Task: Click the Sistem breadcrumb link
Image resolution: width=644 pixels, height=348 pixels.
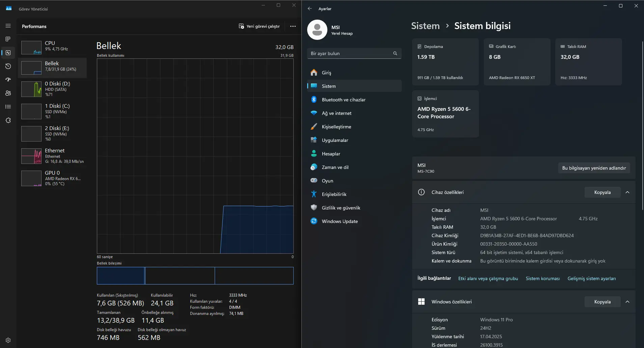Action: tap(425, 26)
